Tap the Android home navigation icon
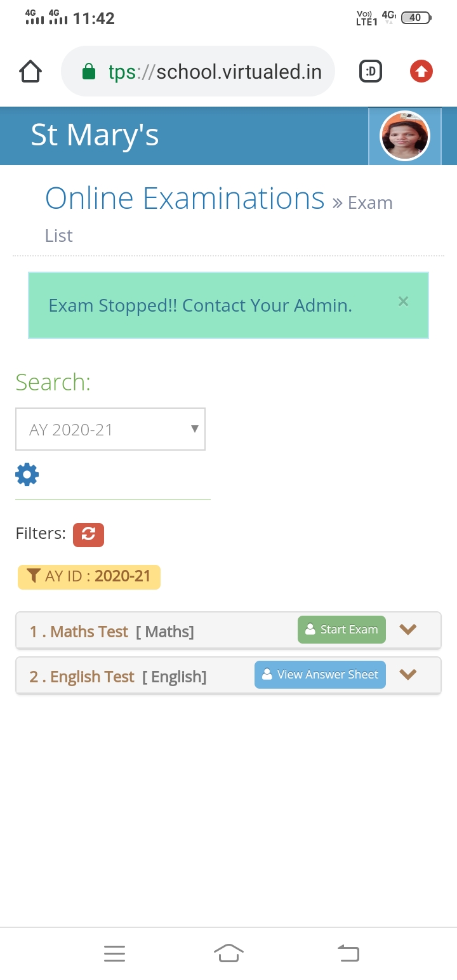This screenshot has width=457, height=980. click(229, 953)
